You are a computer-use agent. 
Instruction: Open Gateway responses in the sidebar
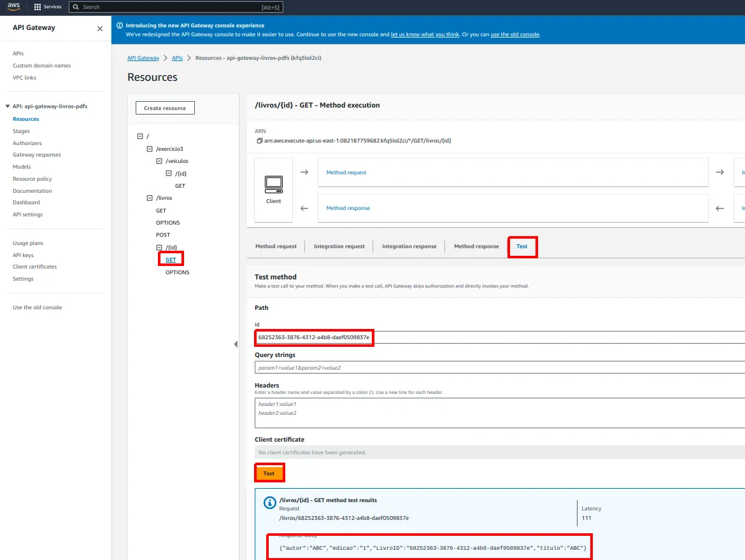[x=36, y=155]
